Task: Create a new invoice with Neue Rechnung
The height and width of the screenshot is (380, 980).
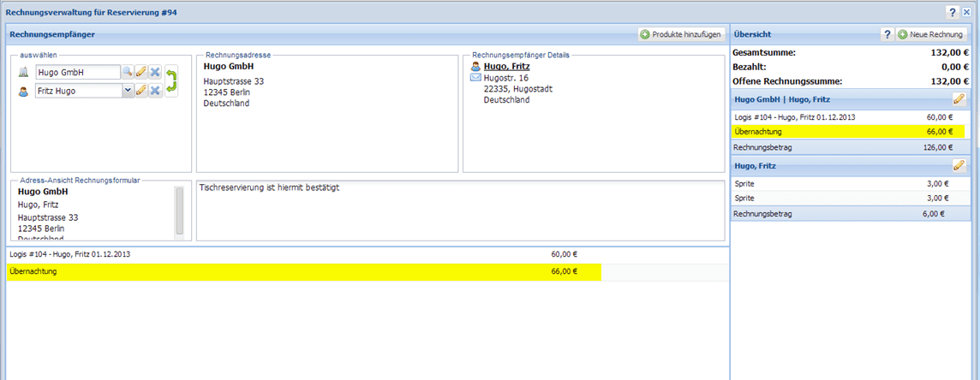Action: (931, 34)
